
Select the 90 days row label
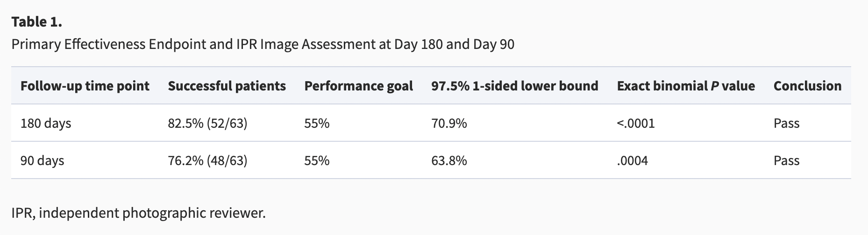click(42, 160)
